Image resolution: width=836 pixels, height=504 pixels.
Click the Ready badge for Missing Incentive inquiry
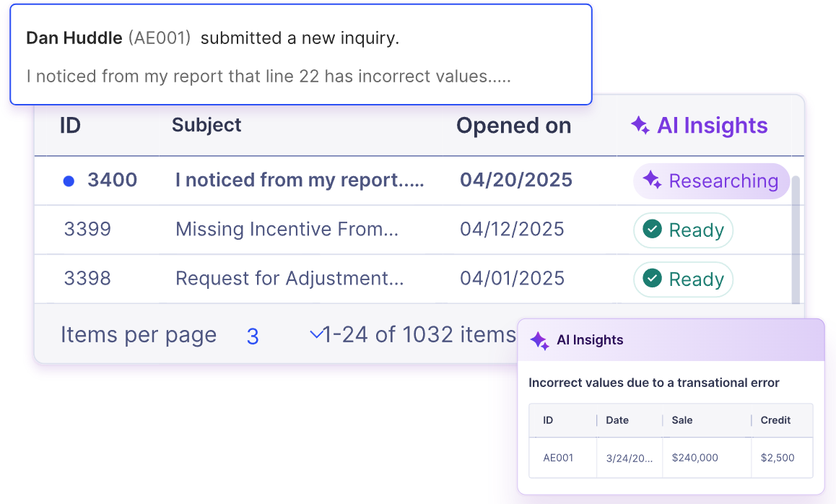click(683, 230)
